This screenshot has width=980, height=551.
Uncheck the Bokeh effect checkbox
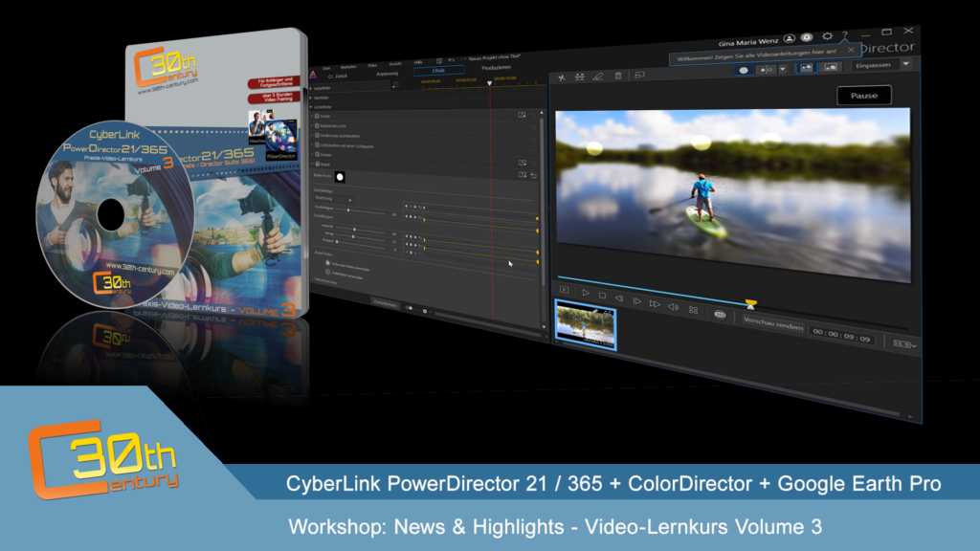point(317,164)
